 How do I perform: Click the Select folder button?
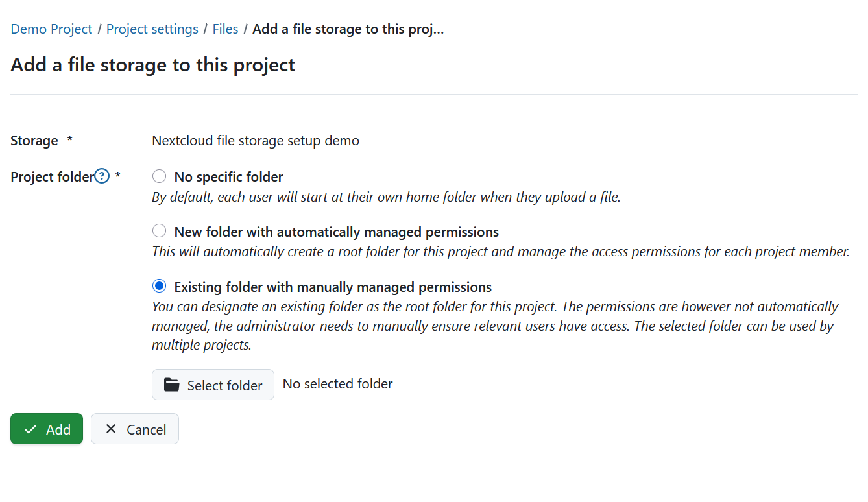213,385
